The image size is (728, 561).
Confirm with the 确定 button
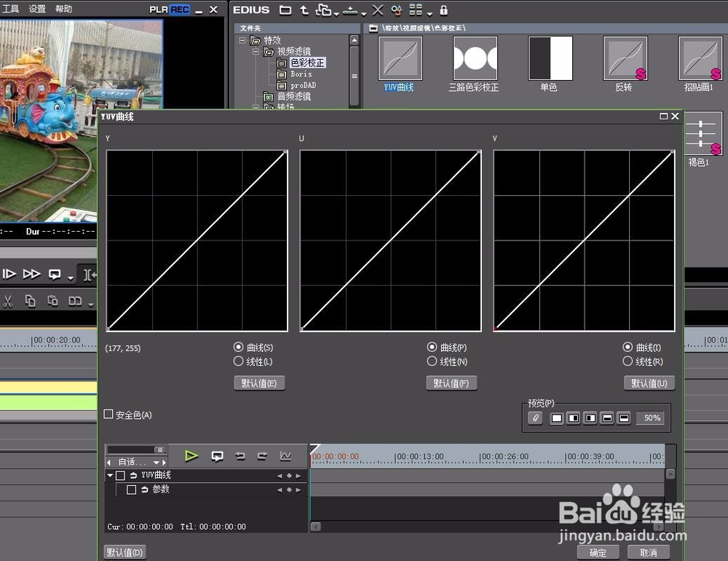(598, 552)
